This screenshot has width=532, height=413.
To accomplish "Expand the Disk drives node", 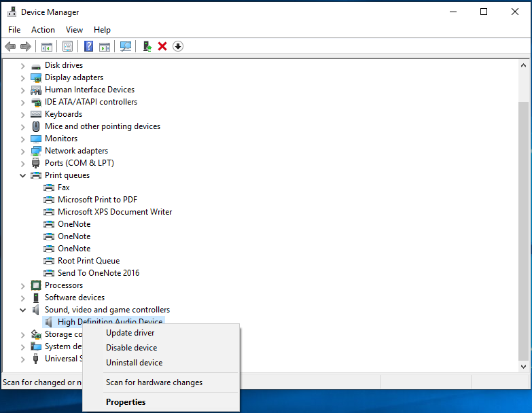I will click(22, 65).
